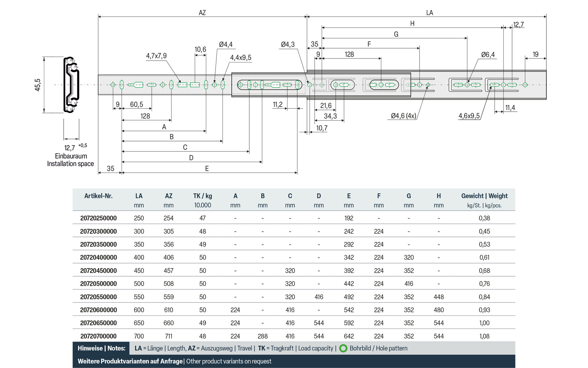This screenshot has width=588, height=368.
Task: Click the Artikel-Nr. column header
Action: pyautogui.click(x=98, y=196)
